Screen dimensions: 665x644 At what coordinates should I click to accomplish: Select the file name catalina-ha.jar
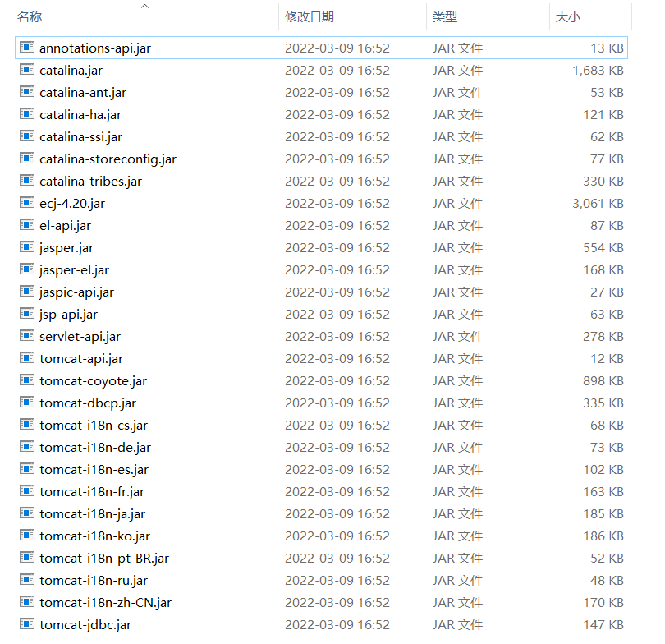pyautogui.click(x=80, y=114)
